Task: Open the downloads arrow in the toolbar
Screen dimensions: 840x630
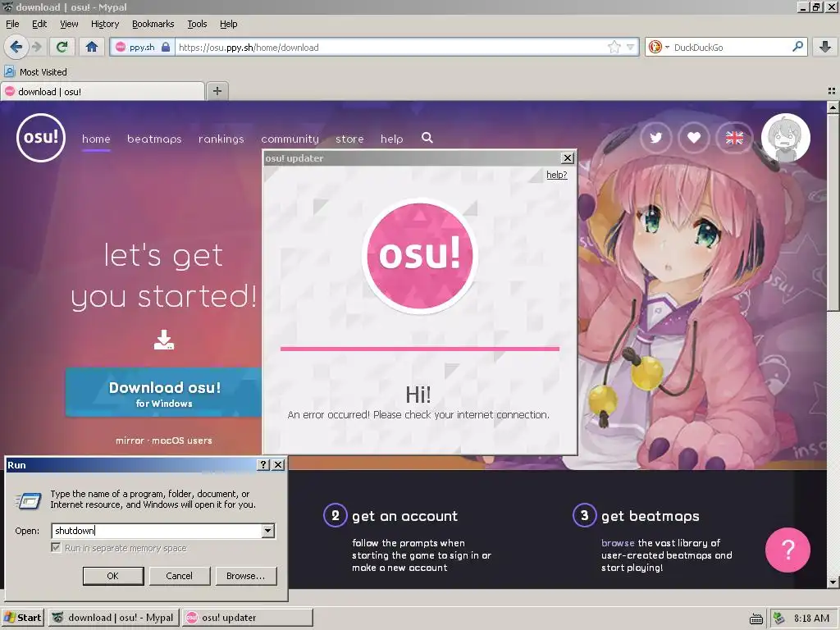Action: [x=825, y=47]
